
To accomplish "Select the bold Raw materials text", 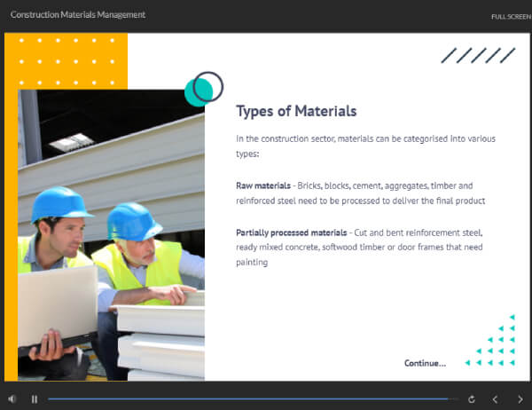I will click(262, 185).
